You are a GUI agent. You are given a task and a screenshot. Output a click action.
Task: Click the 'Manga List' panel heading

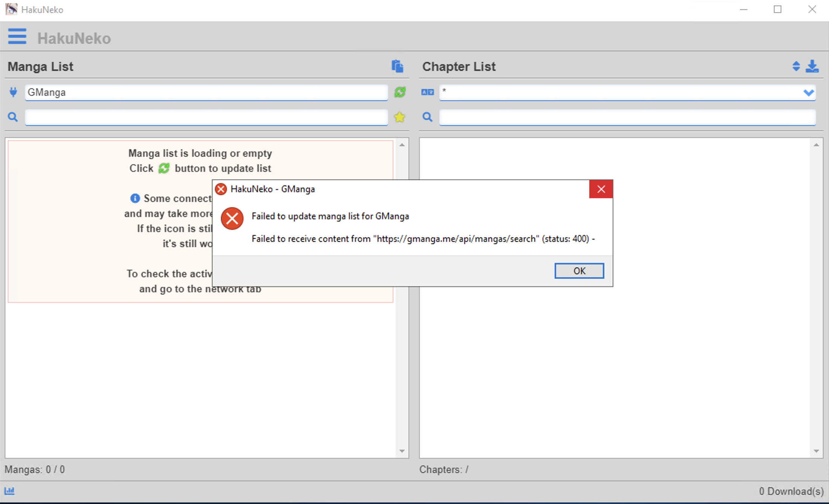click(40, 67)
